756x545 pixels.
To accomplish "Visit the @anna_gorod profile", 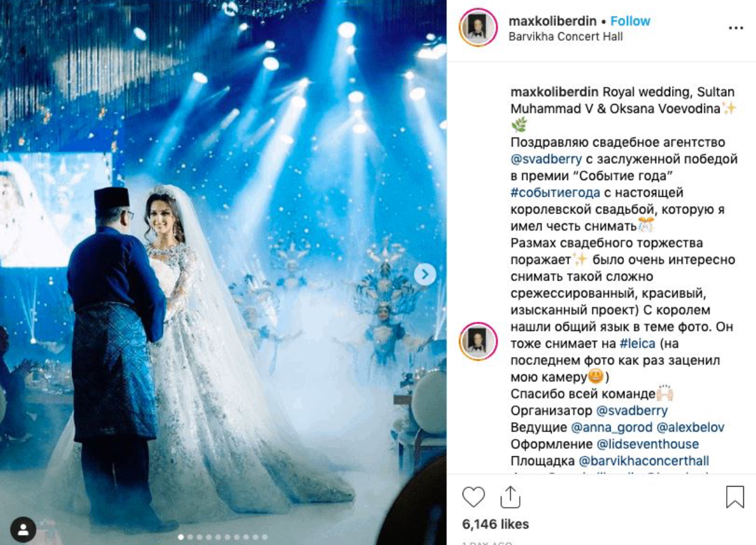I will pyautogui.click(x=612, y=428).
